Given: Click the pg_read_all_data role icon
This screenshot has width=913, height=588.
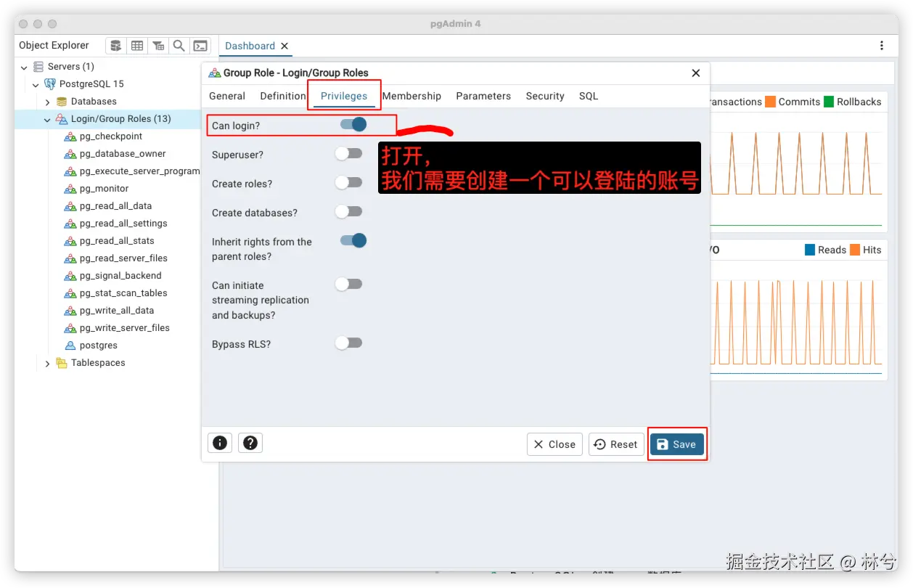Looking at the screenshot, I should (x=70, y=206).
